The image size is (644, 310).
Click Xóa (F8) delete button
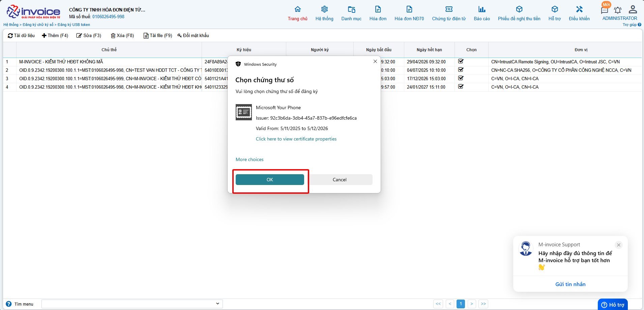coord(122,35)
